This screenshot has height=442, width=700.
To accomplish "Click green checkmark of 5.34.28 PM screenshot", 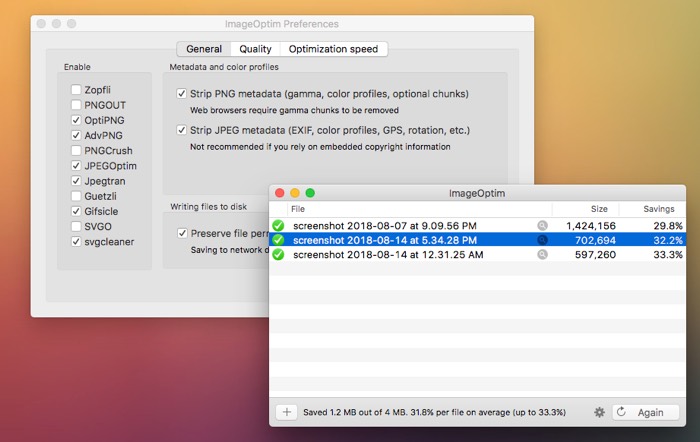I will point(278,240).
